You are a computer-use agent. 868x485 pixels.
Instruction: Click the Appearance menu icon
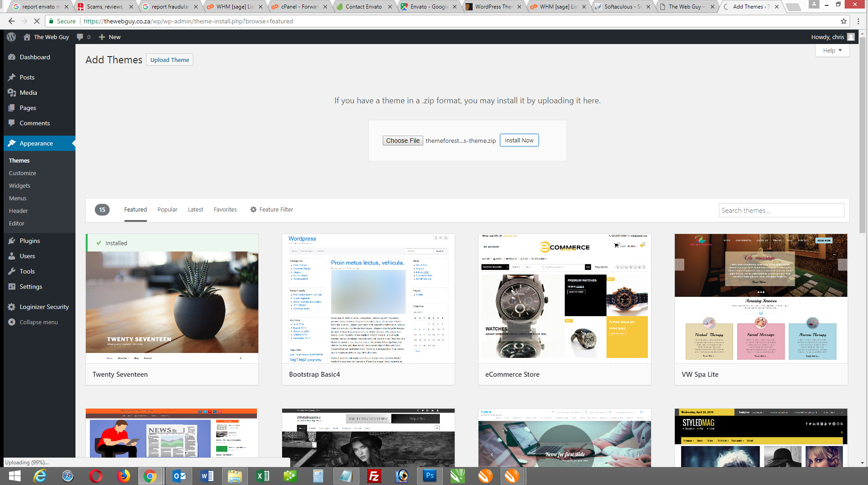[x=13, y=143]
